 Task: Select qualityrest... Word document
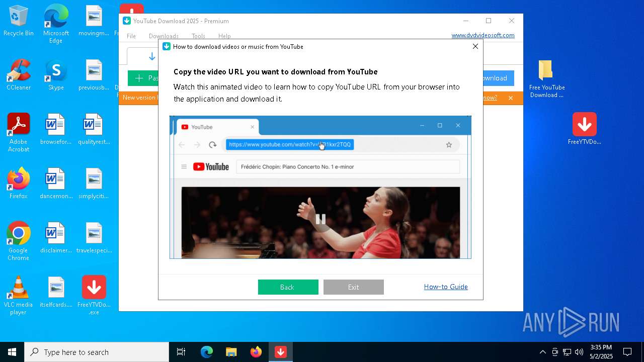pos(94,130)
